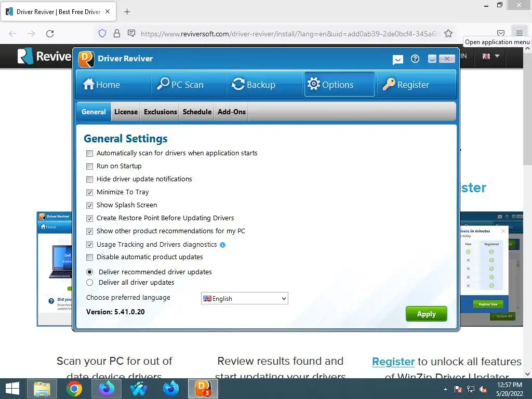
Task: Select Deliver recommended driver updates
Action: pyautogui.click(x=89, y=272)
